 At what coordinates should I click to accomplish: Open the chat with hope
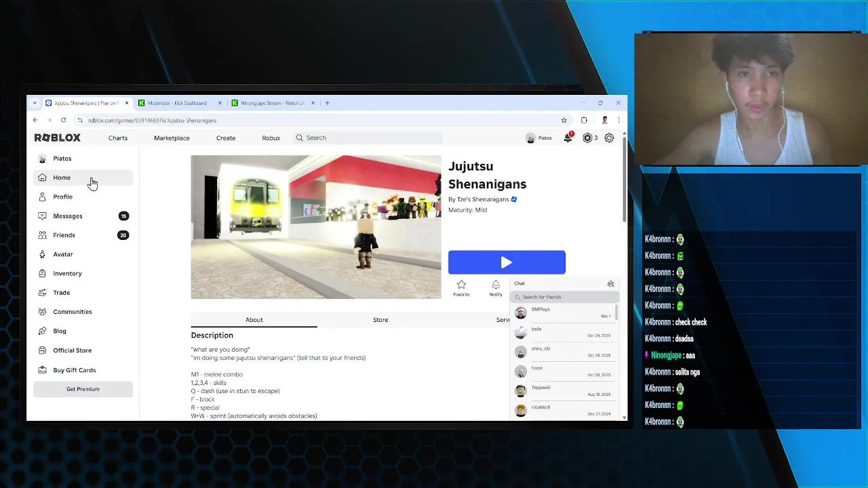point(563,371)
